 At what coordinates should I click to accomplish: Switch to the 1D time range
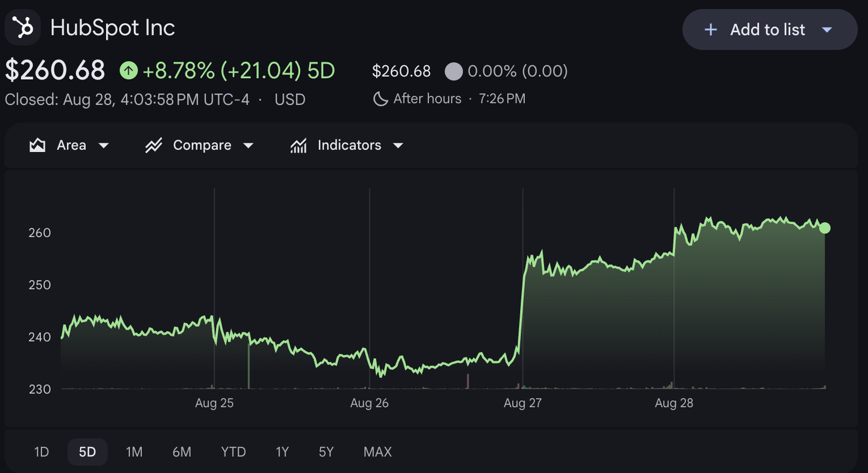[41, 452]
